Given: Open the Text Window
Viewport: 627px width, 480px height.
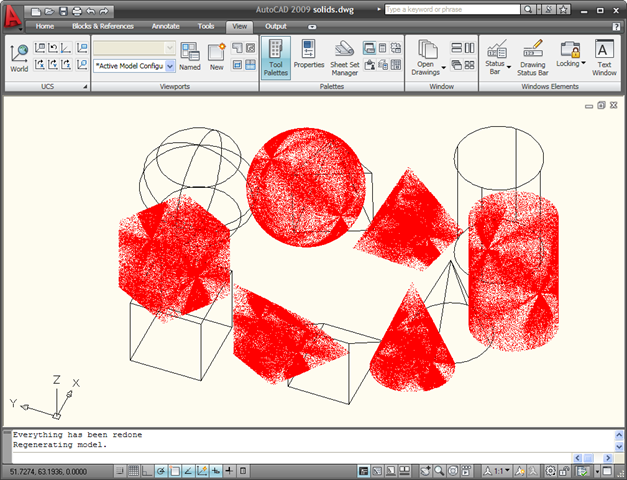Looking at the screenshot, I should [603, 58].
